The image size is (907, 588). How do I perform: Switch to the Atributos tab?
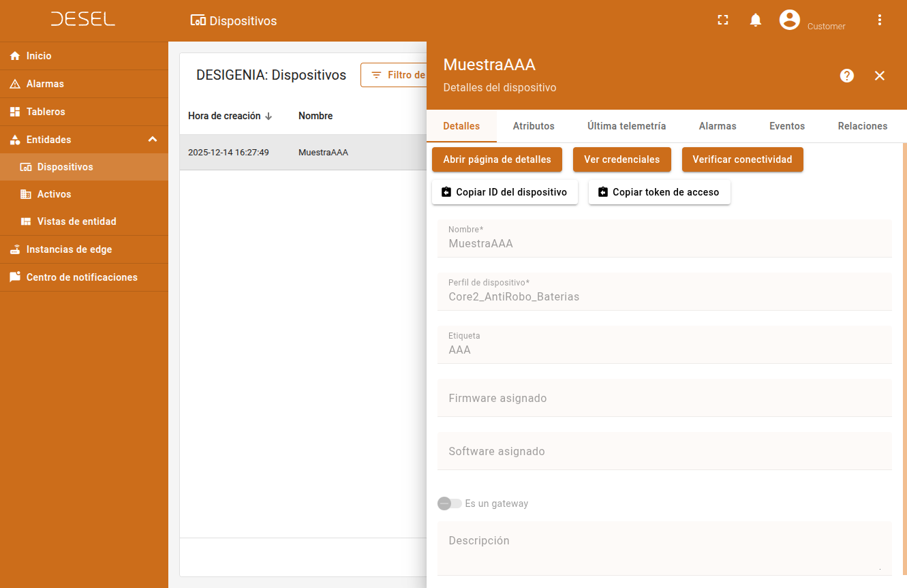534,126
